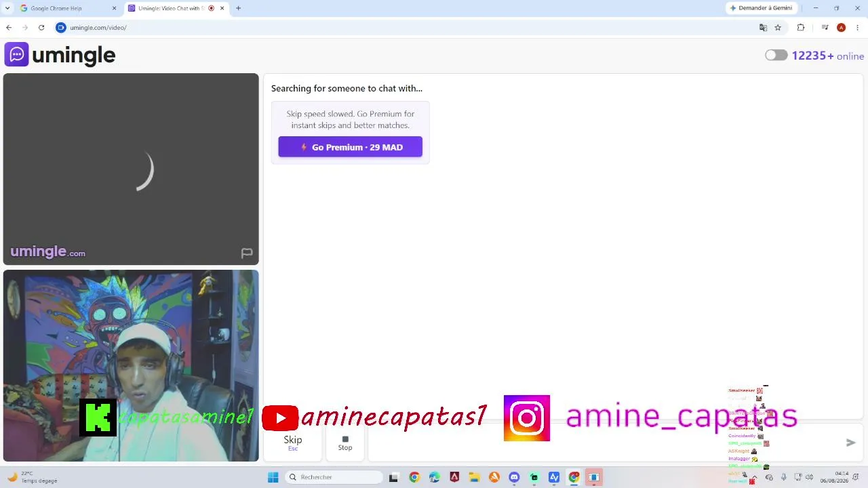Open the Chrome extensions puzzle icon
The height and width of the screenshot is (488, 868).
tap(801, 28)
